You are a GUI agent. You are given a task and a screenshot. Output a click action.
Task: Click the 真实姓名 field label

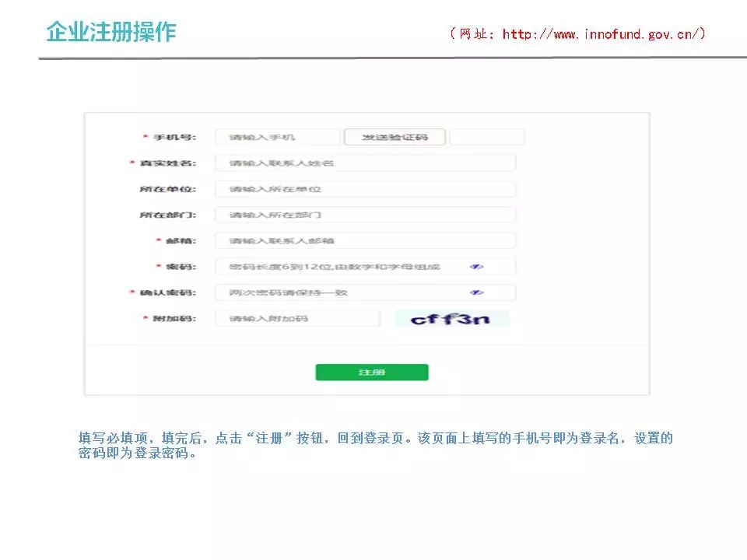click(168, 163)
